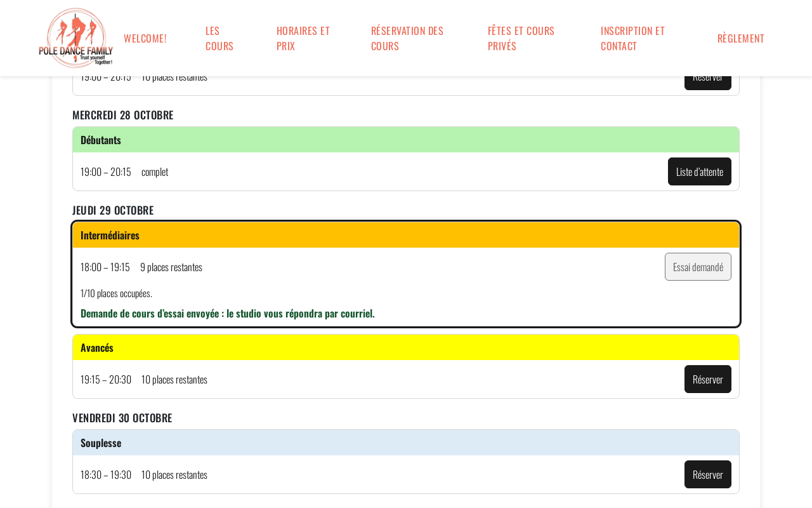The image size is (812, 508).
Task: Go to Les Cours page
Action: tap(219, 38)
